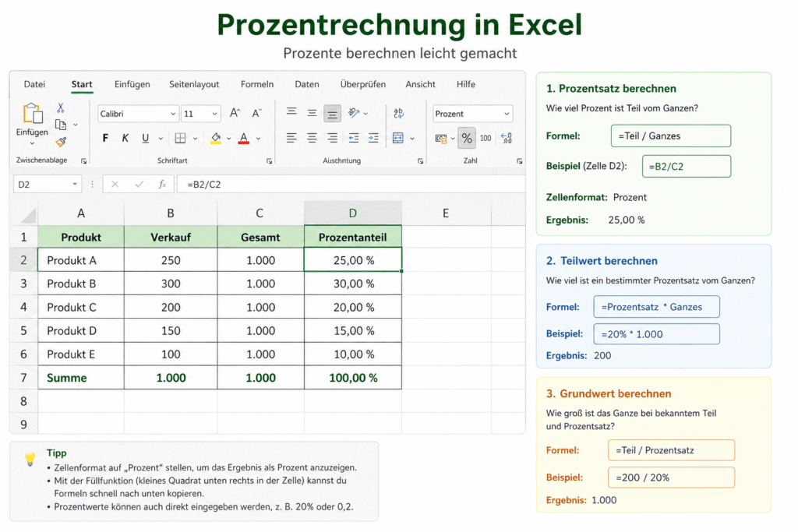
Task: Select cell with 25,00 %
Action: 353,260
